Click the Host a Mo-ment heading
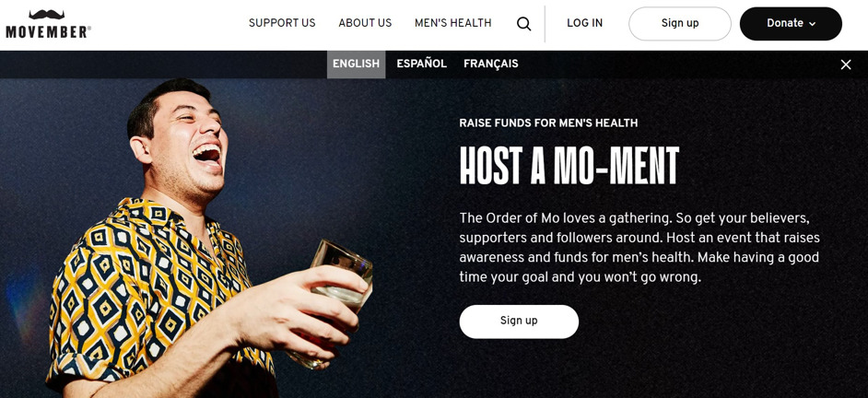The height and width of the screenshot is (398, 868). (569, 166)
